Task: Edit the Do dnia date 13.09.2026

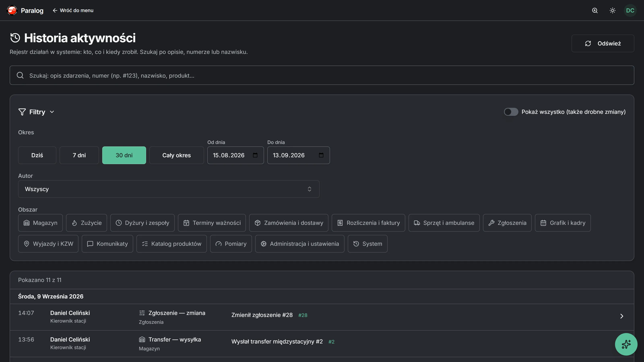Action: (x=289, y=155)
